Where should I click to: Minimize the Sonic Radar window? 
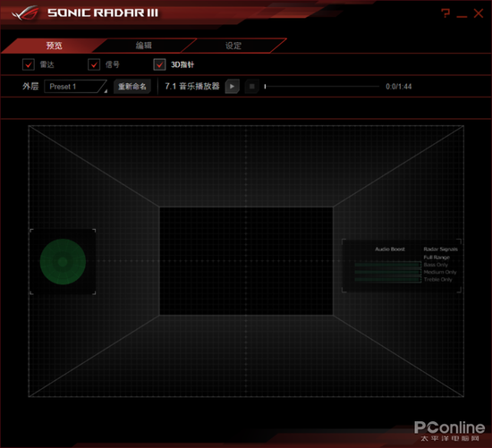point(462,16)
